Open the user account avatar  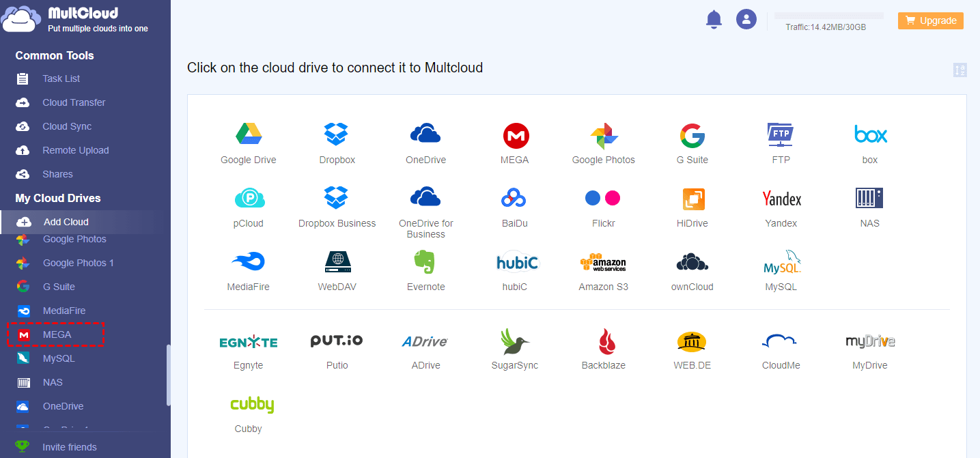746,19
